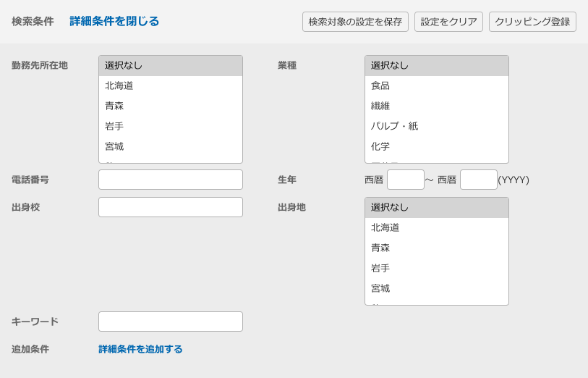The height and width of the screenshot is (378, 588).
Task: Select 北海道 in 勤務先所在地 list
Action: pyautogui.click(x=119, y=85)
